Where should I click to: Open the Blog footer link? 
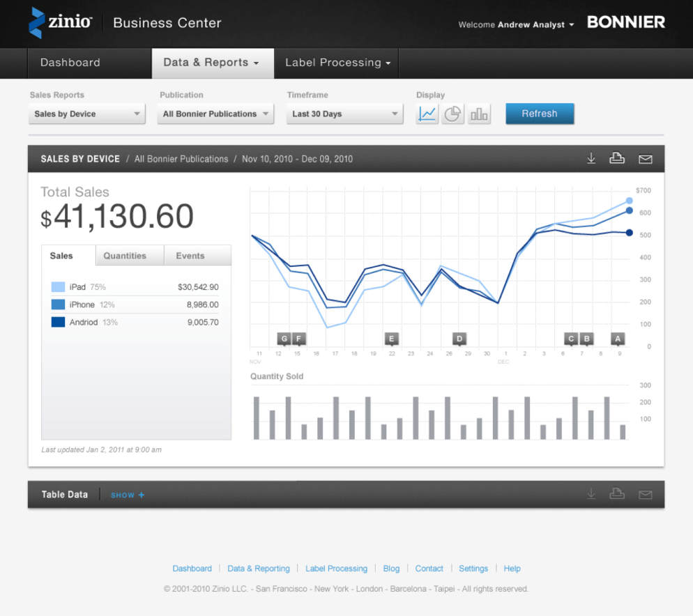click(x=391, y=569)
